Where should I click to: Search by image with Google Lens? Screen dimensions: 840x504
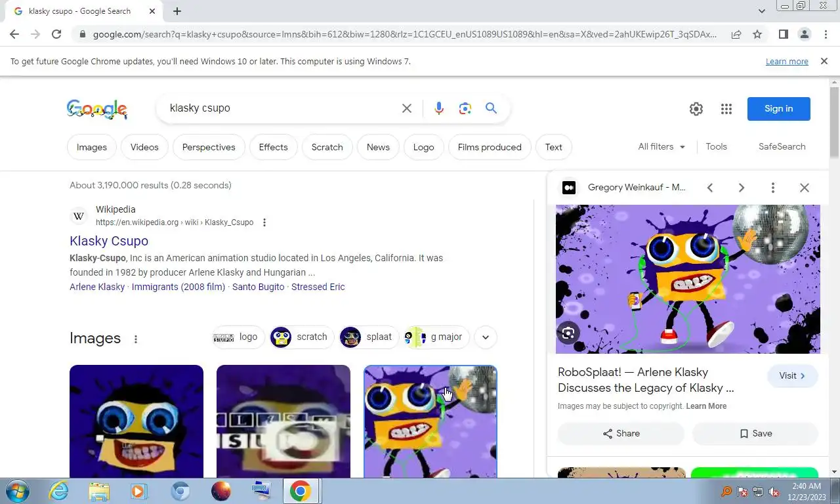465,108
